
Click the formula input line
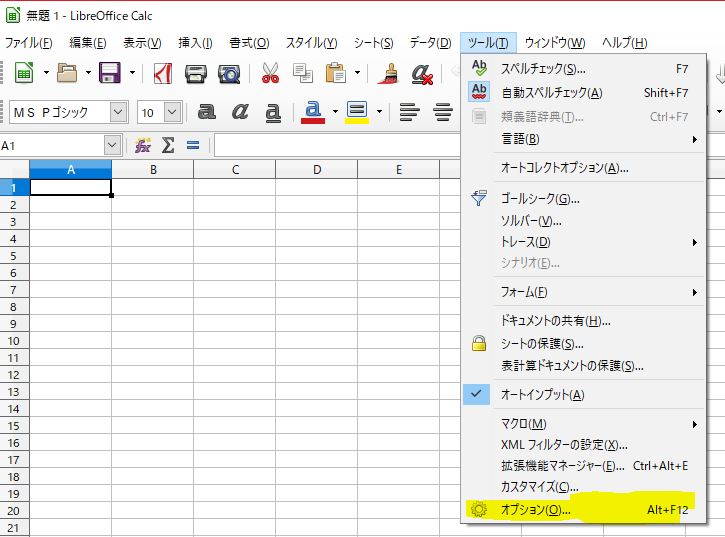(x=338, y=146)
